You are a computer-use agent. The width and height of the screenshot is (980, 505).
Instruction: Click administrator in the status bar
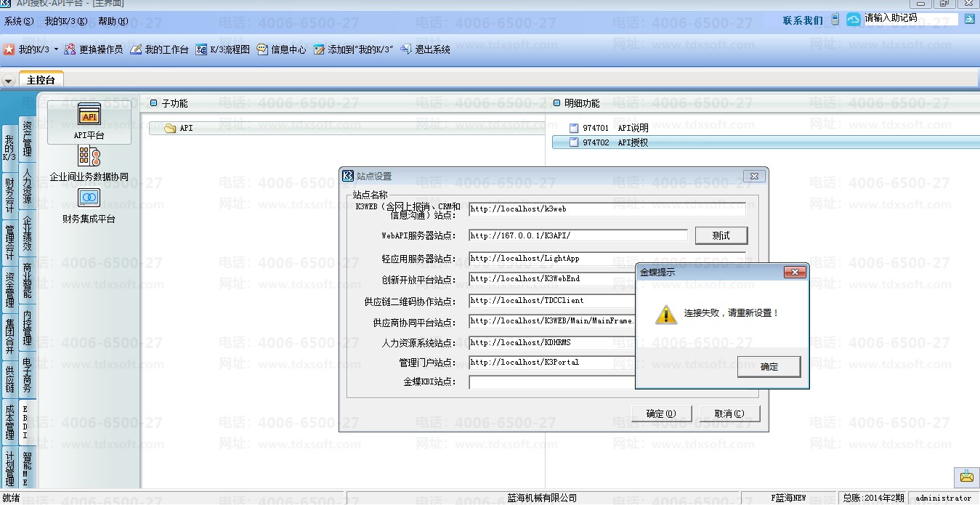click(944, 498)
